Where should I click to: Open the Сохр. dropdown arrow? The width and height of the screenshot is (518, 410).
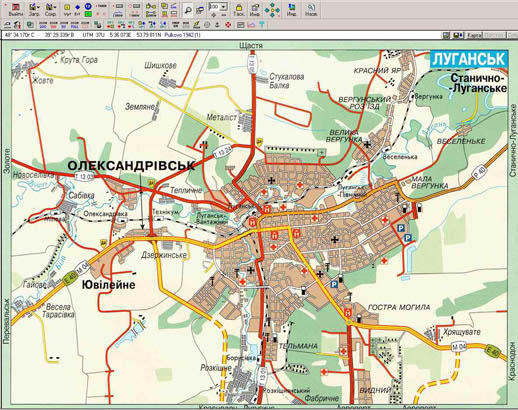click(54, 7)
